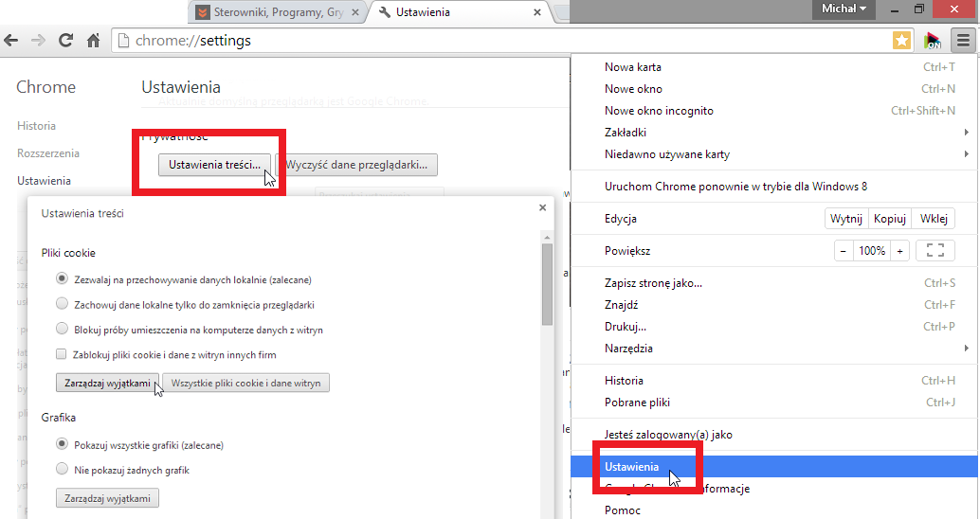
Task: Click Wyczyść dane przeglądarki button
Action: point(356,165)
